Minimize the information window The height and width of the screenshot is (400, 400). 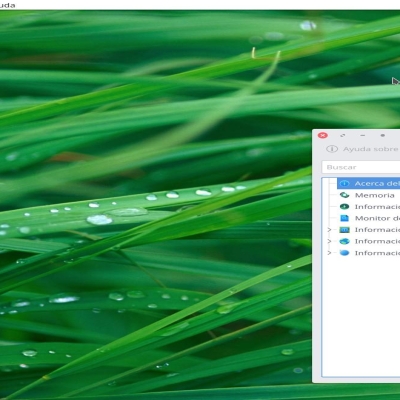pyautogui.click(x=363, y=135)
